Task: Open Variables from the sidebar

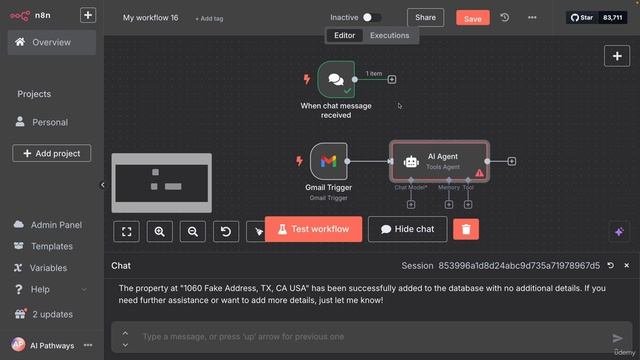Action: pos(40,268)
